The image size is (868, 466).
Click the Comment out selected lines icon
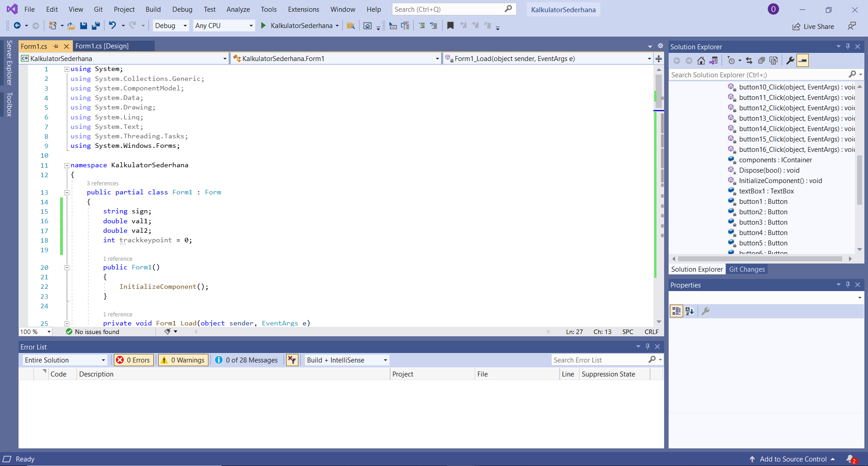pos(421,26)
